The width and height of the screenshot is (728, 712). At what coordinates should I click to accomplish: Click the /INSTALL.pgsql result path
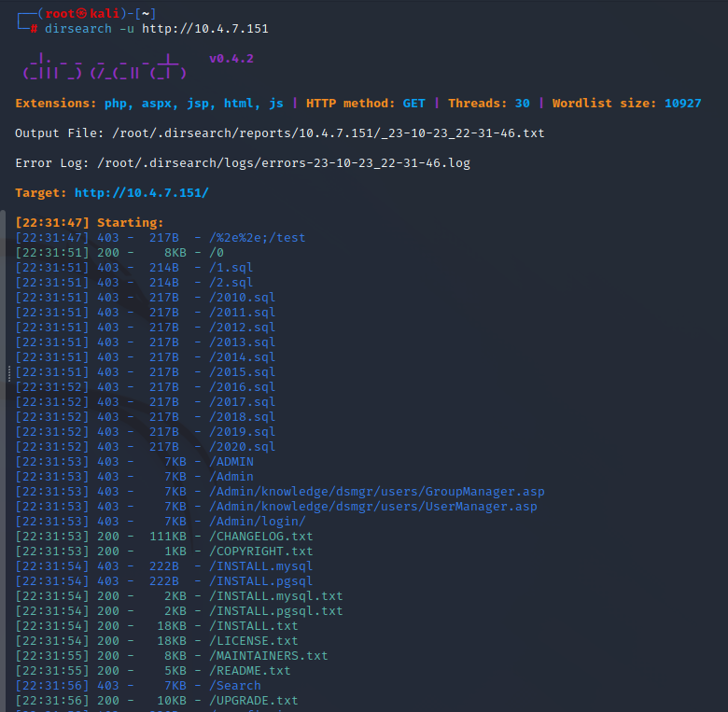(261, 580)
